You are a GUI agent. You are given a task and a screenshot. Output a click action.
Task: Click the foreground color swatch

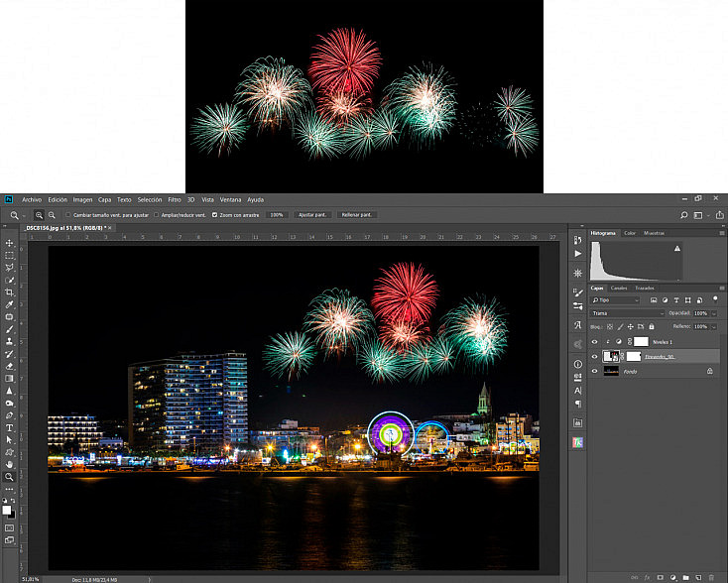click(7, 510)
